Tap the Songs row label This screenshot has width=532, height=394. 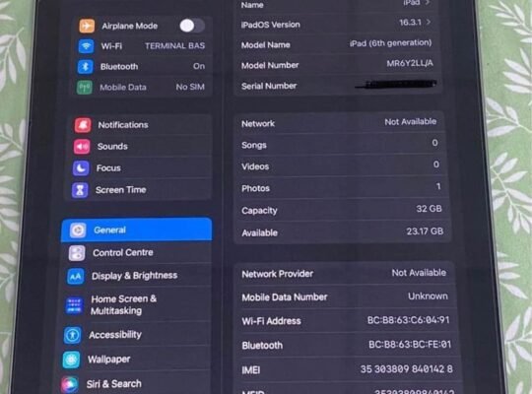254,145
